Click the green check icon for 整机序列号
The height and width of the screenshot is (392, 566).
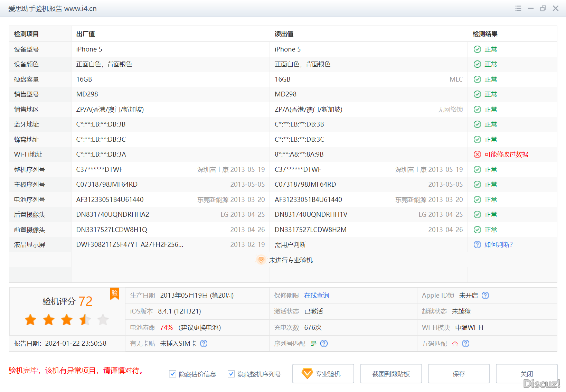pos(477,170)
